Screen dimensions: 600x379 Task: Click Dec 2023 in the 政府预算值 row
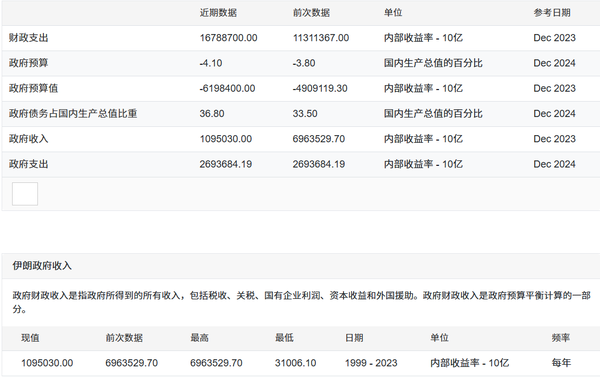[x=554, y=88]
